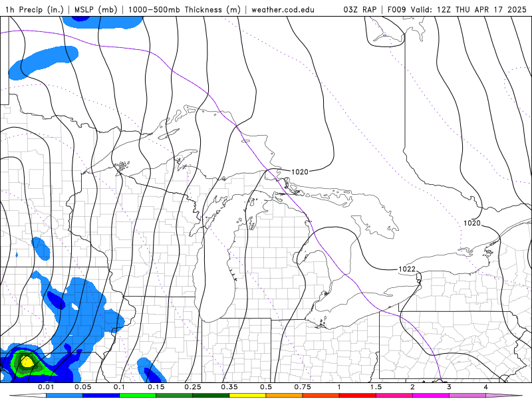Click the 0.01 colorbar tick label

(x=46, y=387)
